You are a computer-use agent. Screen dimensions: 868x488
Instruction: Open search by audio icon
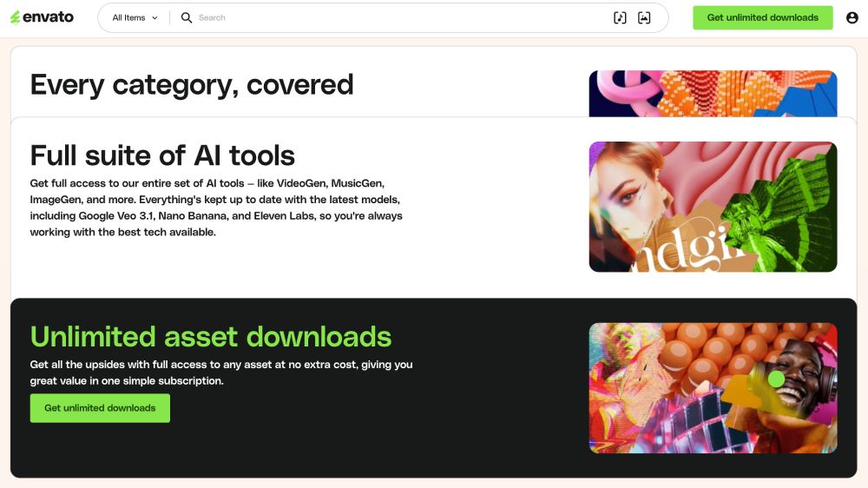click(620, 17)
